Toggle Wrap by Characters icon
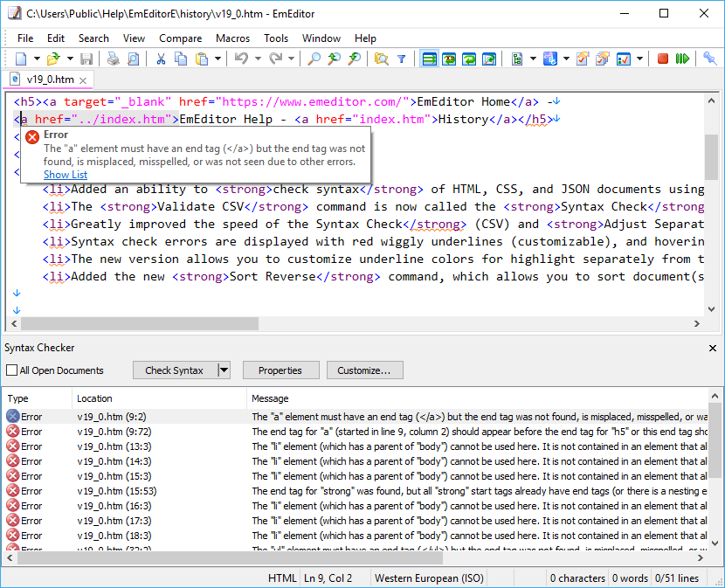The width and height of the screenshot is (725, 588). click(449, 59)
